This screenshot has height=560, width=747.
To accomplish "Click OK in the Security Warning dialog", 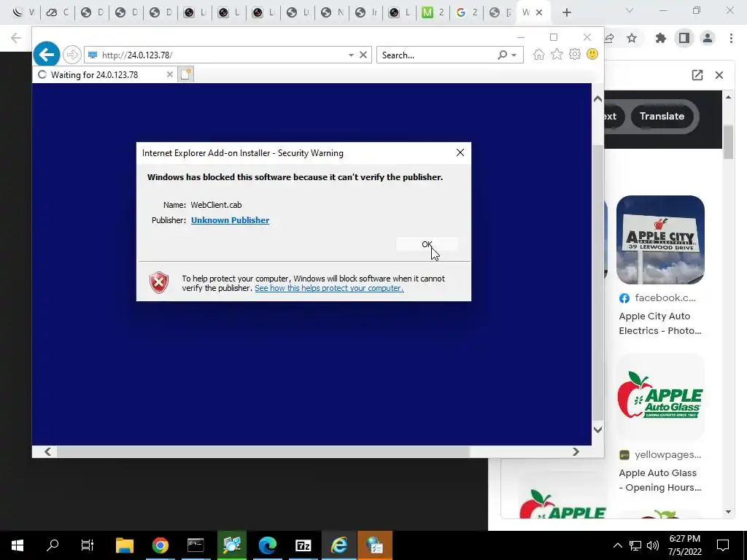I will [x=427, y=244].
